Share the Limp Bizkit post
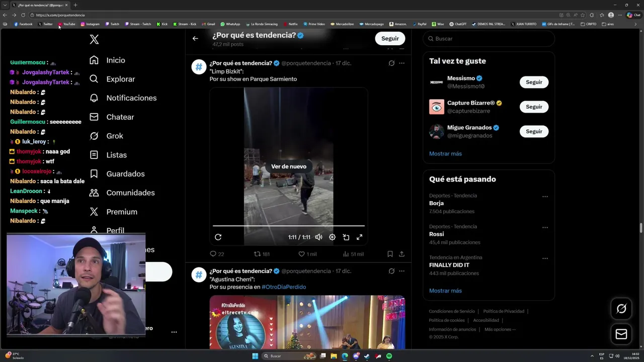 point(401,254)
